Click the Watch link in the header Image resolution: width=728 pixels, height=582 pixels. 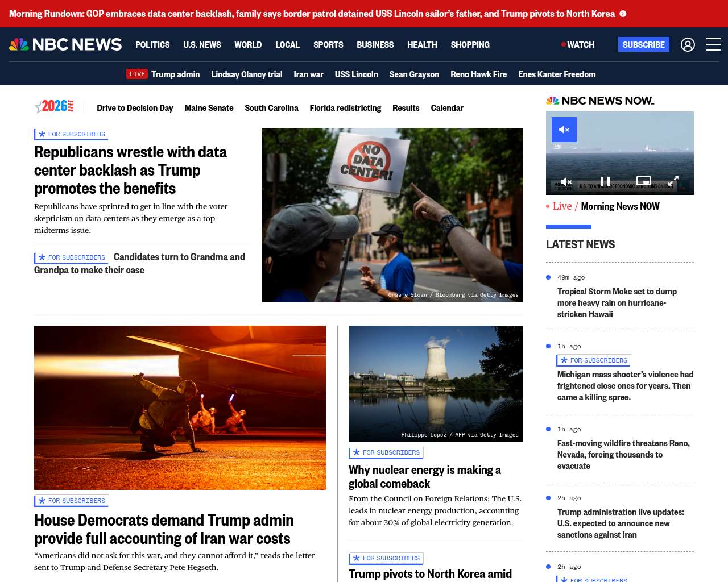(578, 44)
